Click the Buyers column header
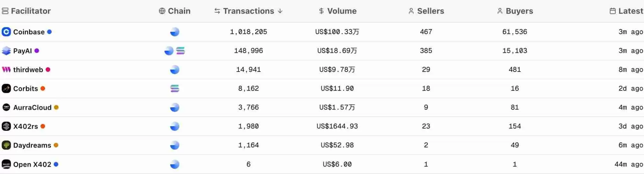Viewport: 644px width, 174px height. click(519, 11)
